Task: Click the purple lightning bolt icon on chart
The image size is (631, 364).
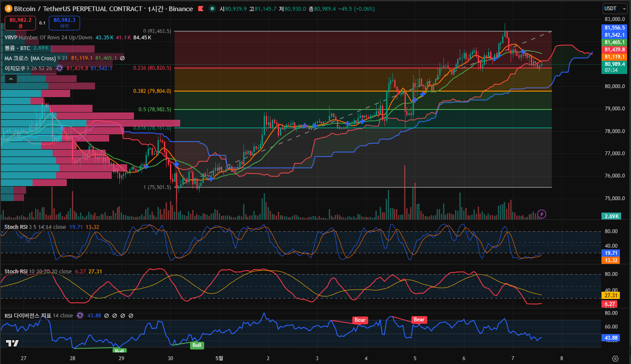Action: 542,214
